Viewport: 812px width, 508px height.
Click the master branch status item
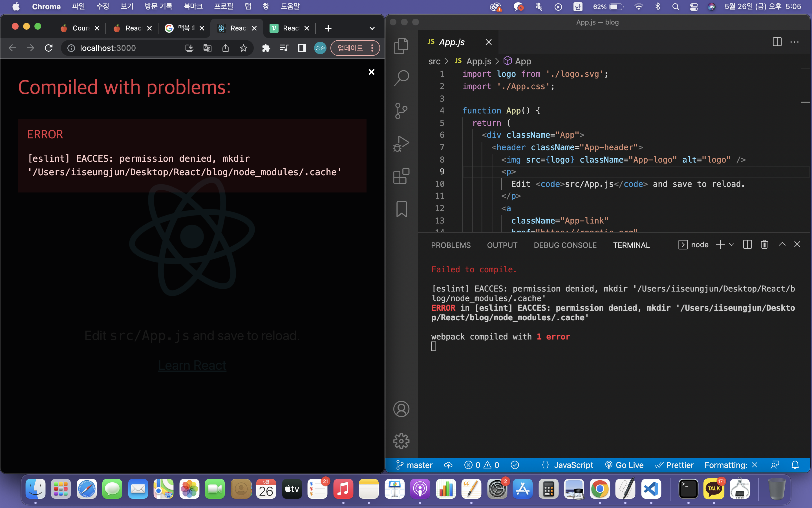pyautogui.click(x=414, y=465)
